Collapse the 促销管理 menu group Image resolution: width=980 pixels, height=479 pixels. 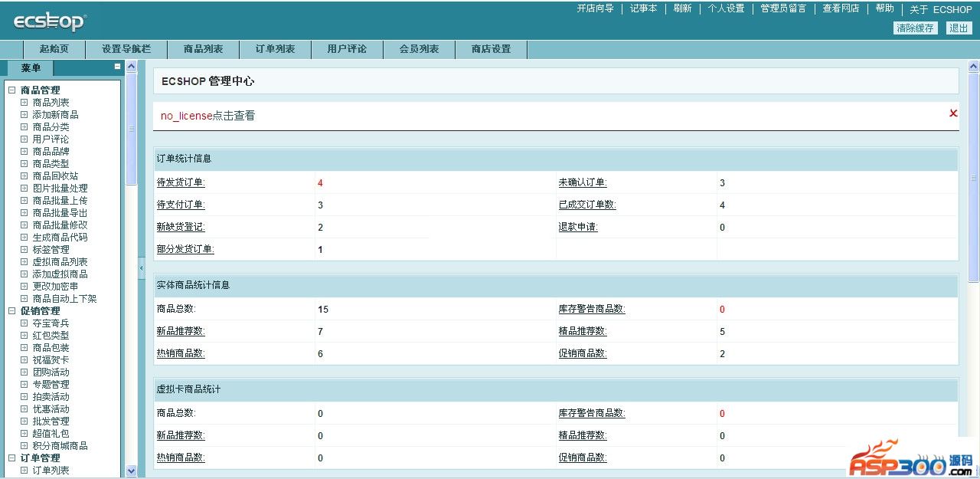point(11,311)
